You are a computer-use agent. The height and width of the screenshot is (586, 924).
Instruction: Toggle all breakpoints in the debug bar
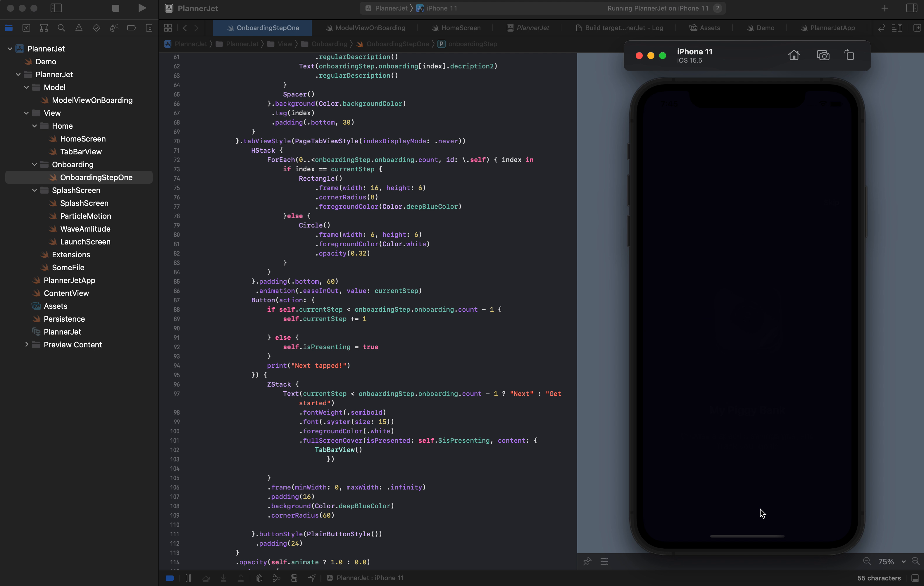point(170,578)
